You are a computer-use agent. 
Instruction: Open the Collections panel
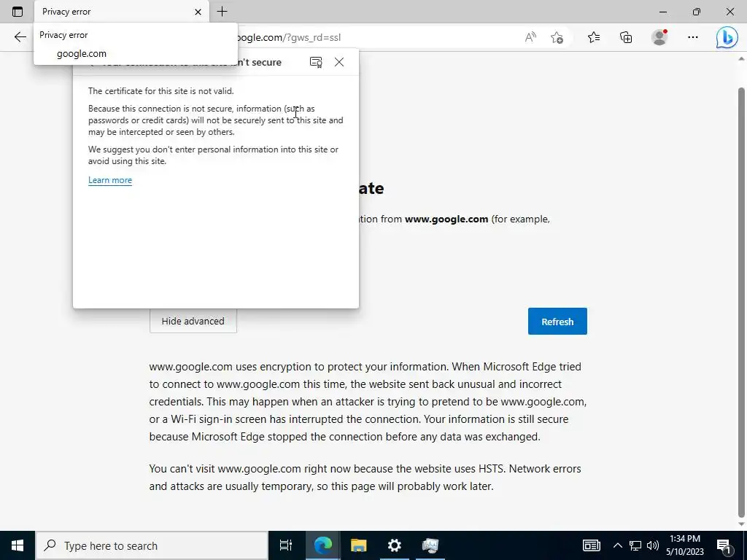626,37
